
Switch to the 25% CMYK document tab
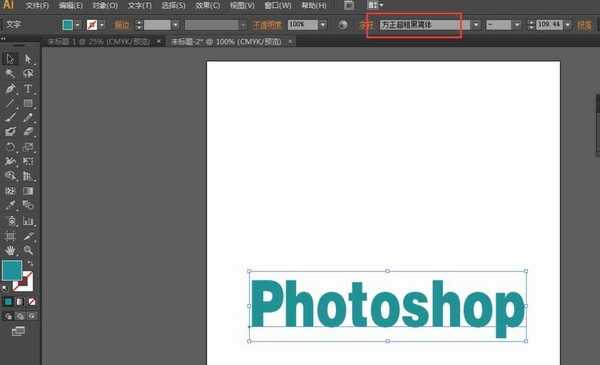point(99,41)
